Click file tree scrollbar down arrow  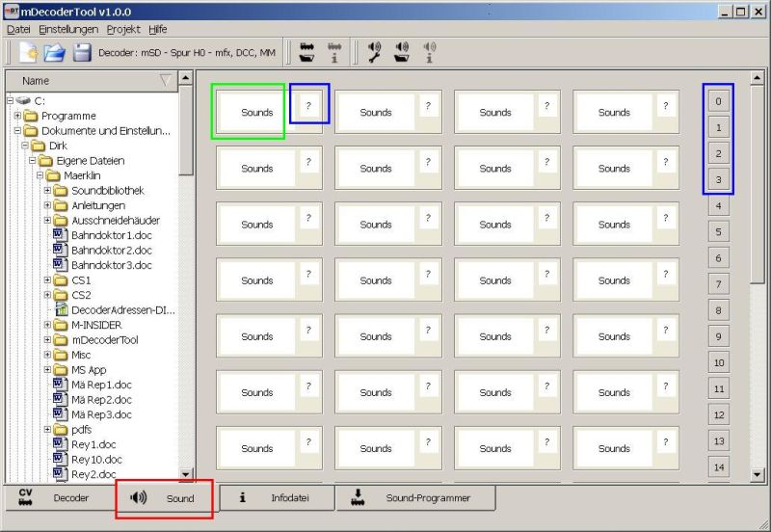(x=186, y=474)
